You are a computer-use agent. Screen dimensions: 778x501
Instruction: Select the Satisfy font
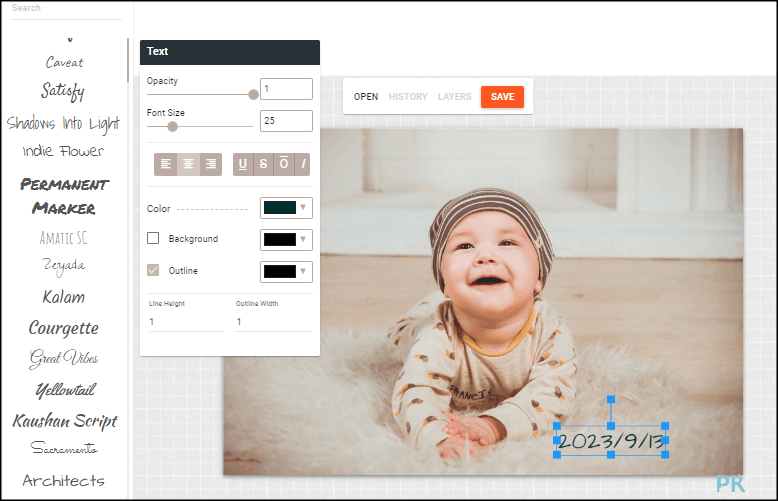point(63,91)
